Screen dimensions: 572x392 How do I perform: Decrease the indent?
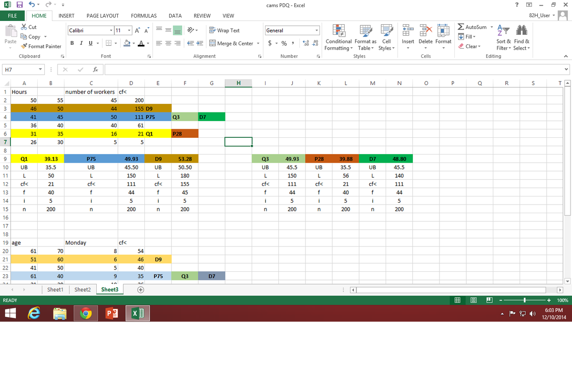191,43
